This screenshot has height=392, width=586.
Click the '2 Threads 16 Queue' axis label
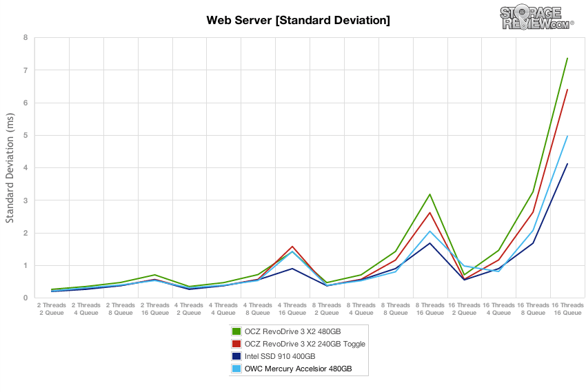[x=155, y=309]
